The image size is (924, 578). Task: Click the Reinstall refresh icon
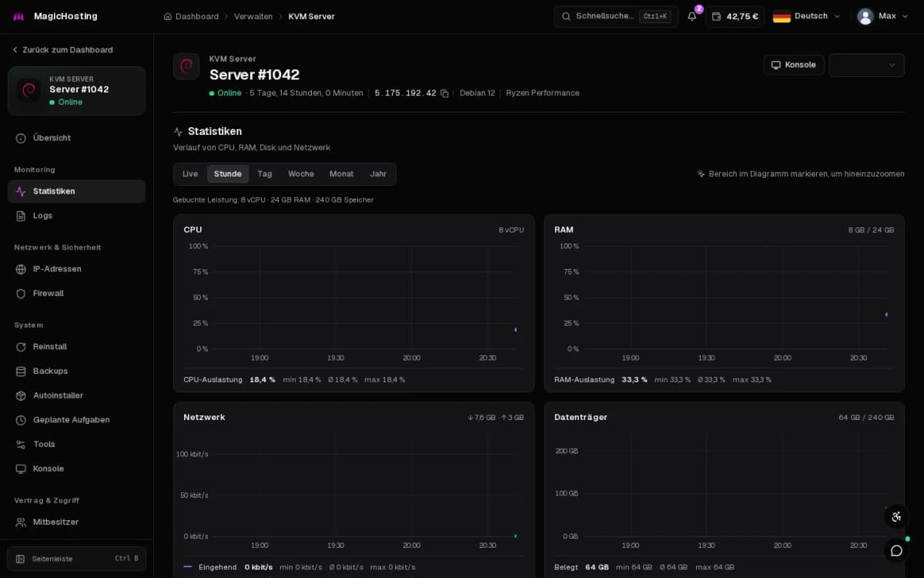coord(21,347)
